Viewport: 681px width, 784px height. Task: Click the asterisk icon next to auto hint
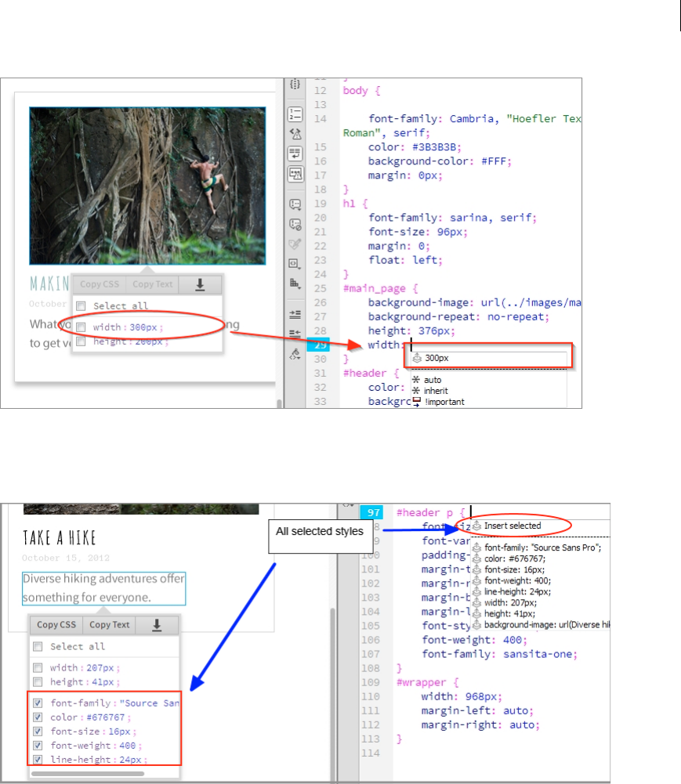pos(416,380)
